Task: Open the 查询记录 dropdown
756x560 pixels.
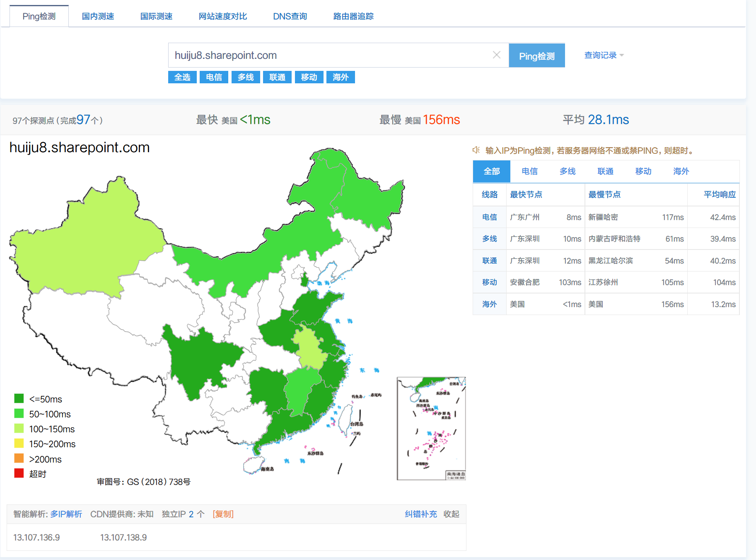Action: tap(604, 55)
